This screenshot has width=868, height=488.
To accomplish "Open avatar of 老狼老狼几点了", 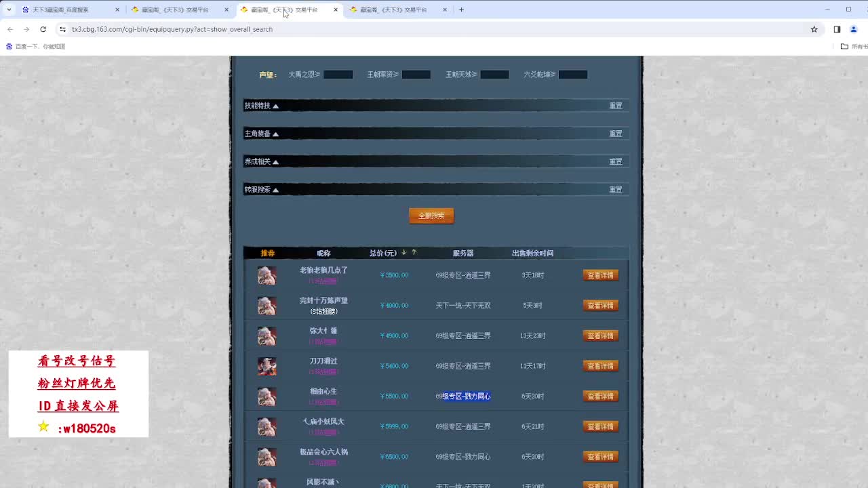I will tap(267, 275).
